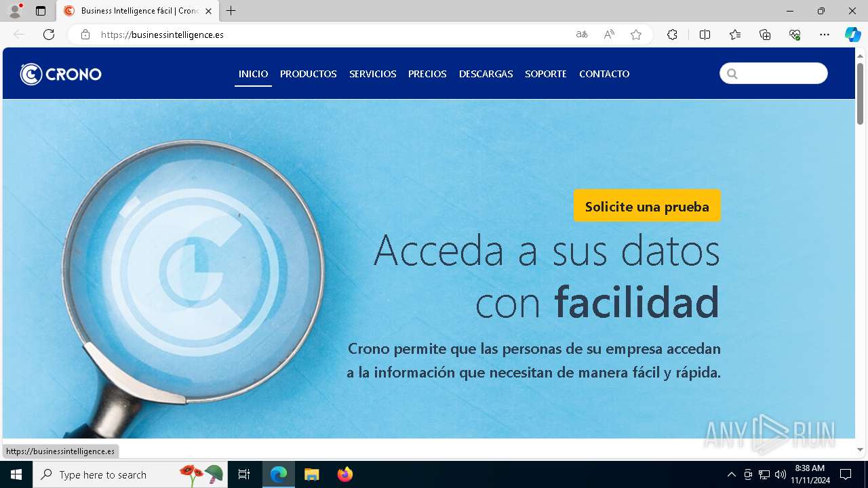Click the page vertical scrollbar thumb
This screenshot has height=488, width=868.
pyautogui.click(x=861, y=93)
